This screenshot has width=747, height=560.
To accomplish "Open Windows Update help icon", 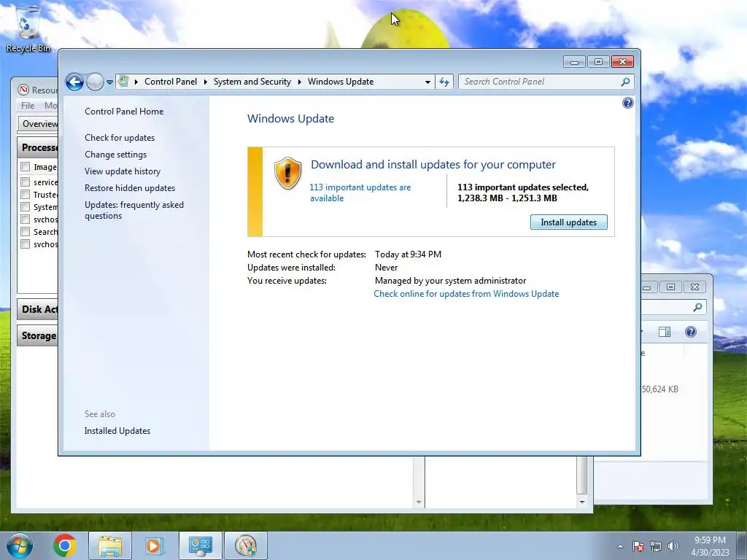I will click(x=627, y=103).
